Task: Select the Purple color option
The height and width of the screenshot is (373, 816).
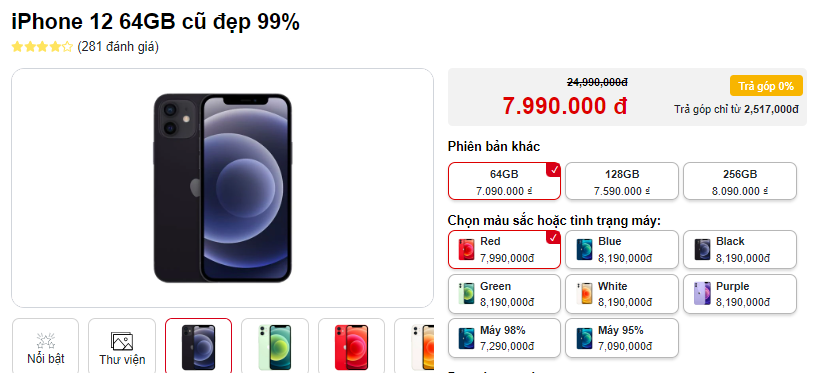Action: click(x=740, y=294)
